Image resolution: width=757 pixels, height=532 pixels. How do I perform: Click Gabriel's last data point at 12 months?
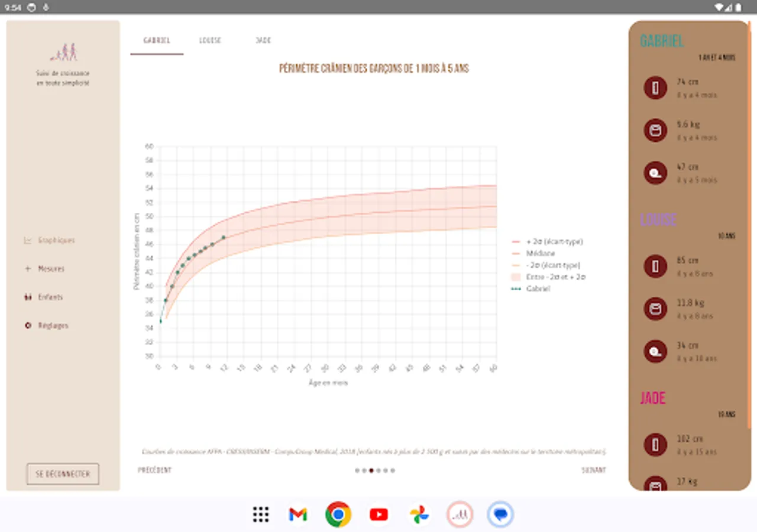(x=224, y=238)
